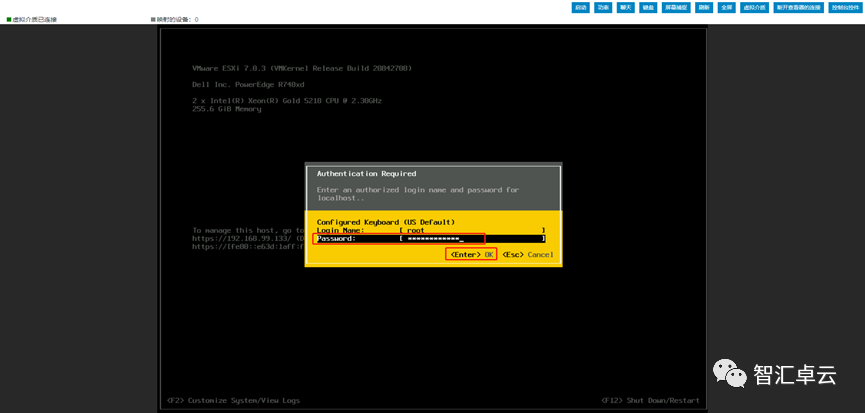865x413 pixels.
Task: Open the 虚拟介质 (Virtual Media) button
Action: pos(754,8)
